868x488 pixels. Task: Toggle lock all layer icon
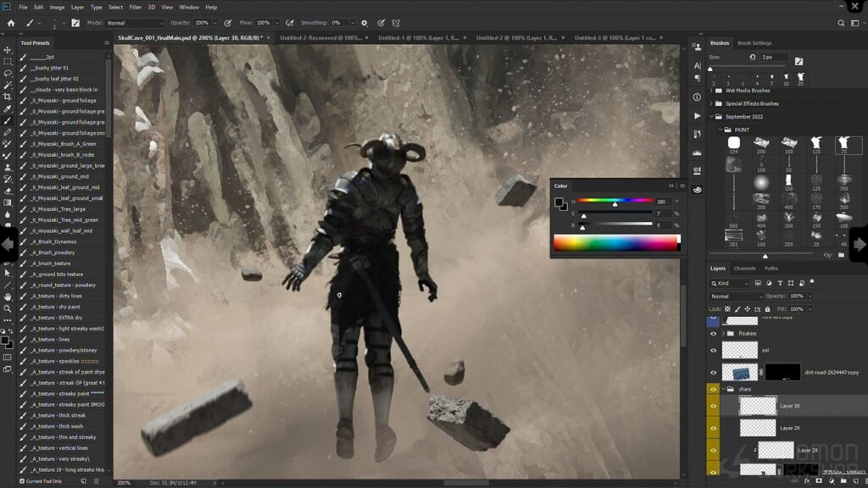(x=767, y=309)
